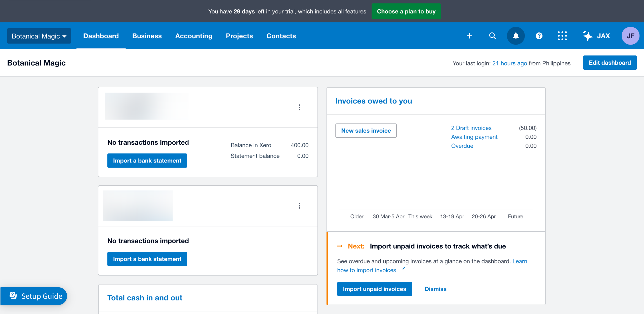Open the 2 Draft invoices link
Screen dimensions: 644x314
pos(471,128)
